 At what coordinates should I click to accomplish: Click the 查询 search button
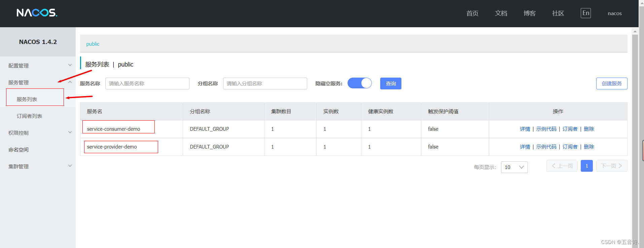coord(391,83)
